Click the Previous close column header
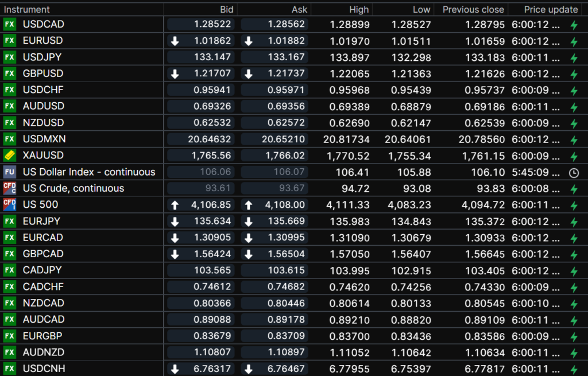Screen dimensions: 588x376 pyautogui.click(x=473, y=9)
